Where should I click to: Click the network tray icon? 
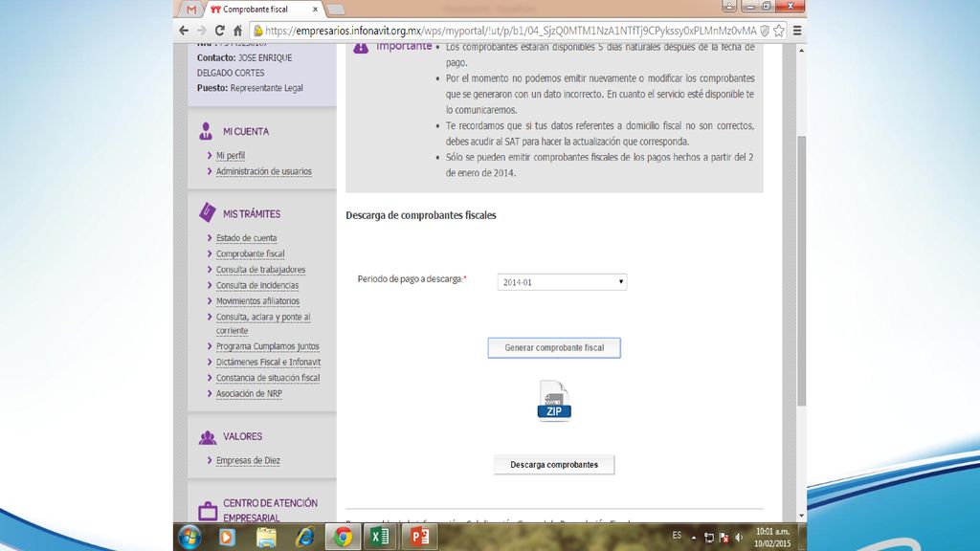tap(709, 538)
